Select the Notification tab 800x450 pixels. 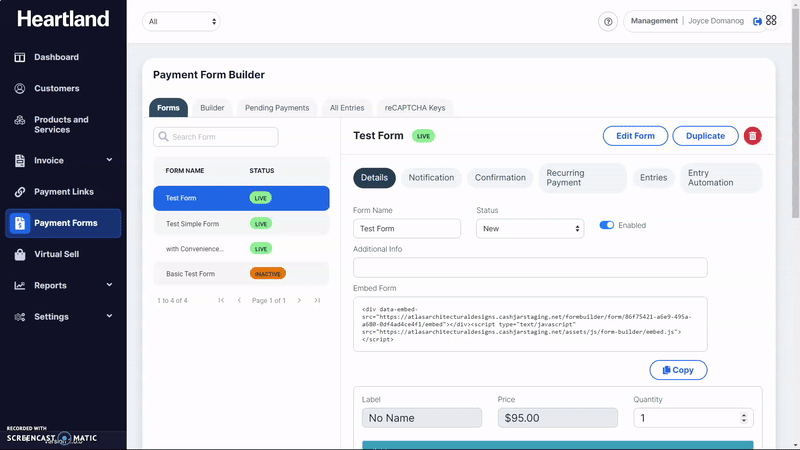coord(431,178)
